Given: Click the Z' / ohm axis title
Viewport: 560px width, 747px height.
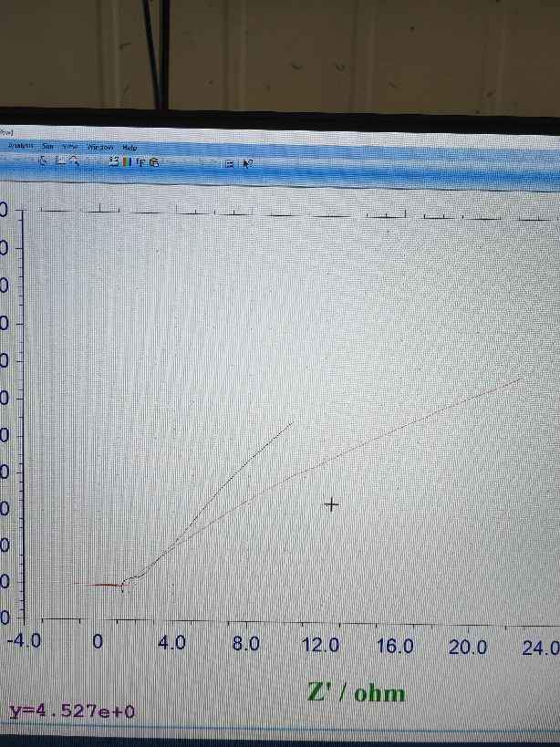Looking at the screenshot, I should click(x=357, y=692).
